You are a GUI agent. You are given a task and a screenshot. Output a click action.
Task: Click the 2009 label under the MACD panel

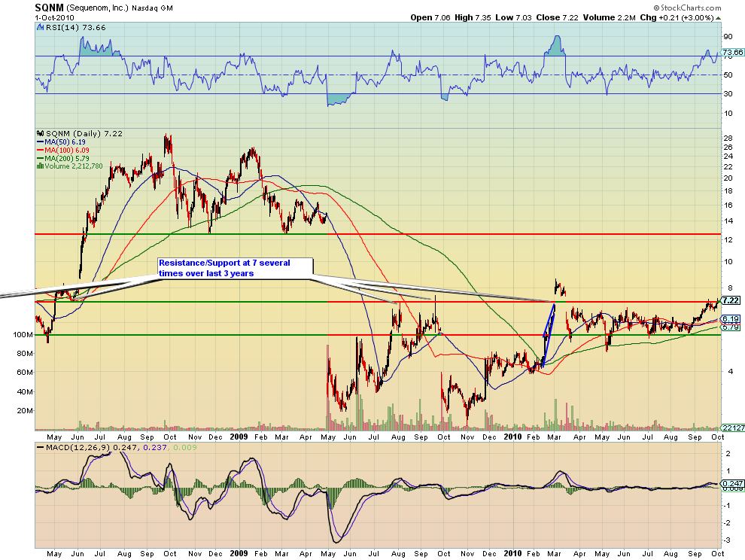click(239, 553)
